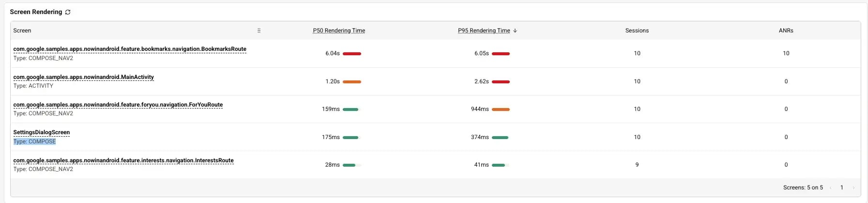Open the SettingsDialogScreen link
868x203 pixels.
click(x=42, y=132)
